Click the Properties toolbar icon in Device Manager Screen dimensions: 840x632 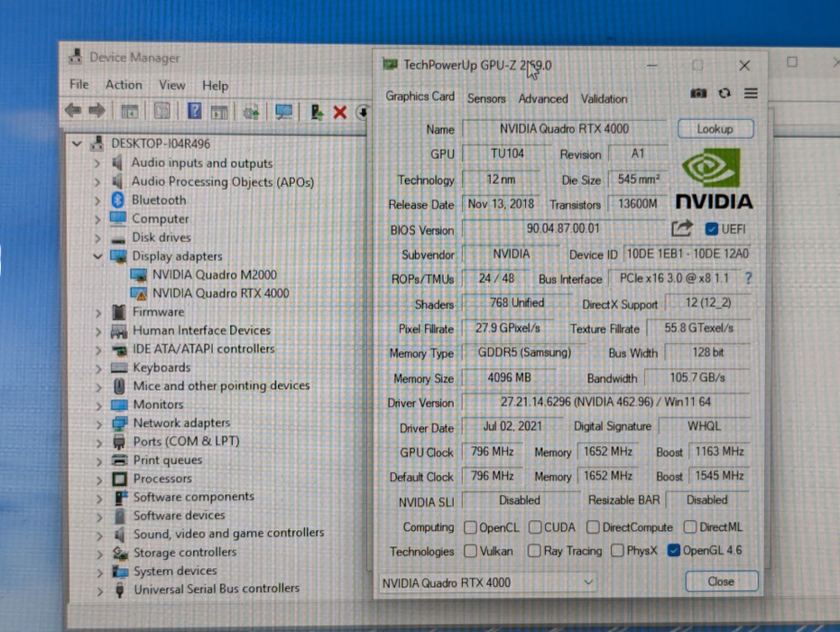click(x=162, y=111)
